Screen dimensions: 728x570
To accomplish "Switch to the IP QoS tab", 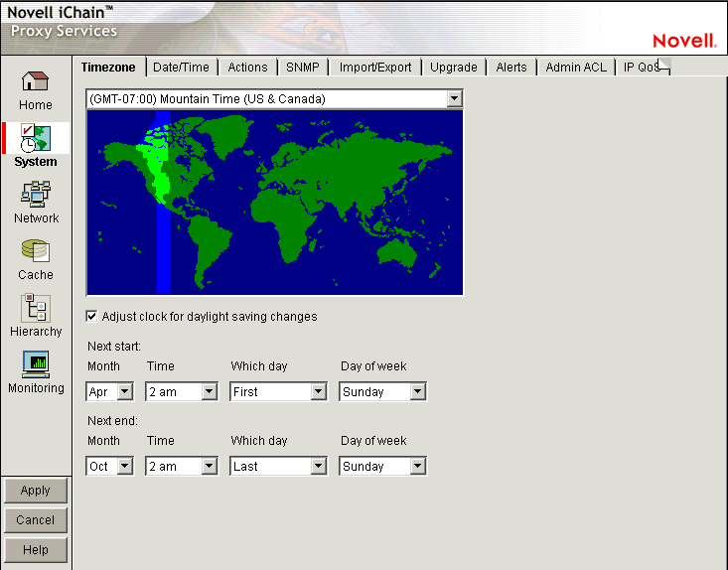I will (641, 68).
